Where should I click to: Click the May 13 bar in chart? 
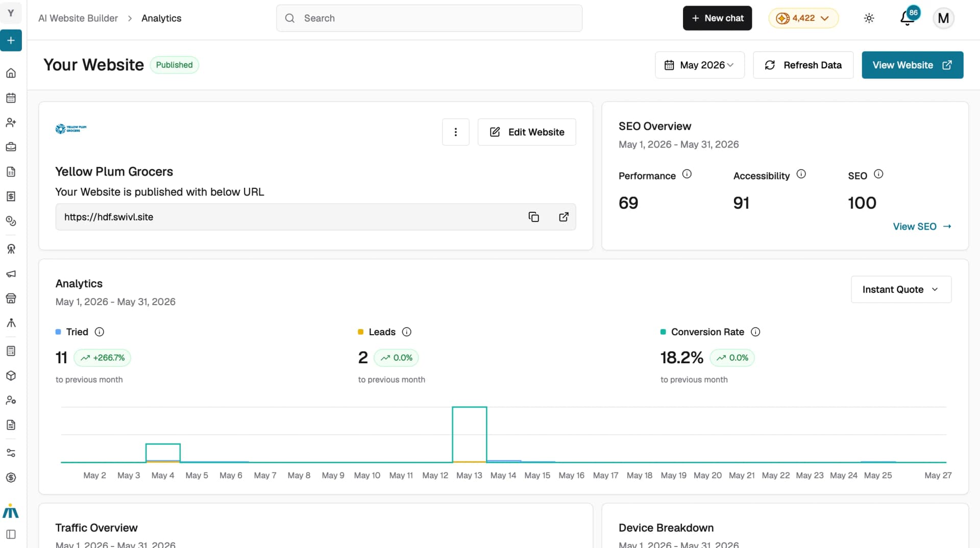(469, 435)
